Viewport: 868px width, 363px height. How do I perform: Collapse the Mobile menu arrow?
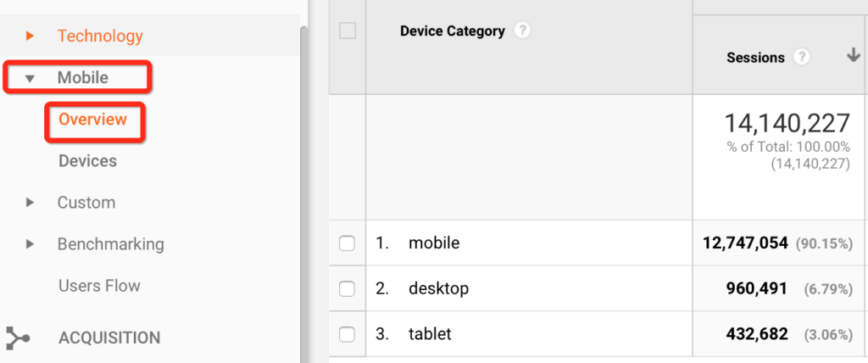click(x=30, y=79)
